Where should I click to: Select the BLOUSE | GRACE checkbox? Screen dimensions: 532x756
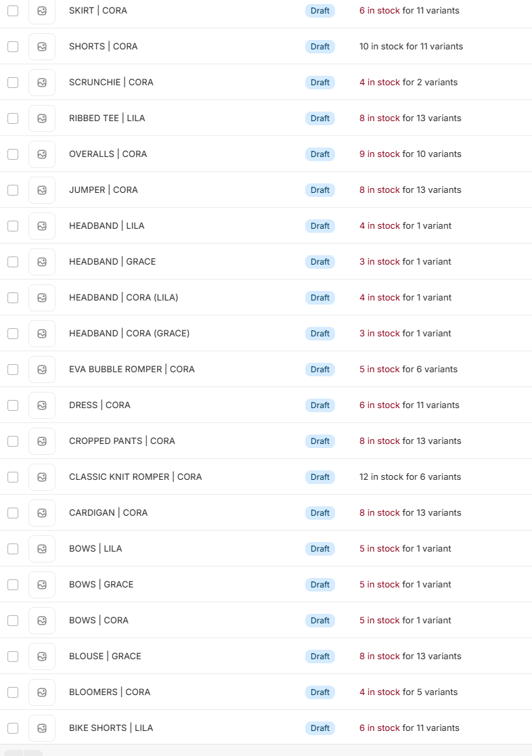13,657
